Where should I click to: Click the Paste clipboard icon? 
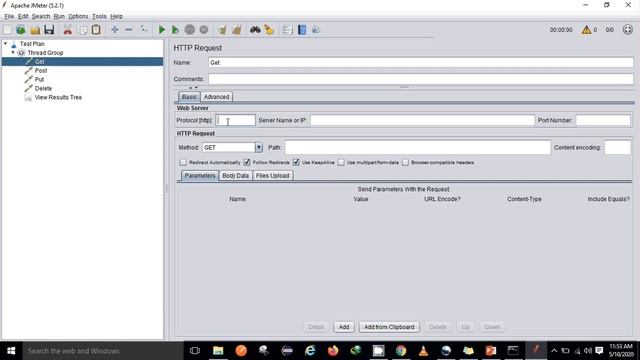(x=96, y=30)
